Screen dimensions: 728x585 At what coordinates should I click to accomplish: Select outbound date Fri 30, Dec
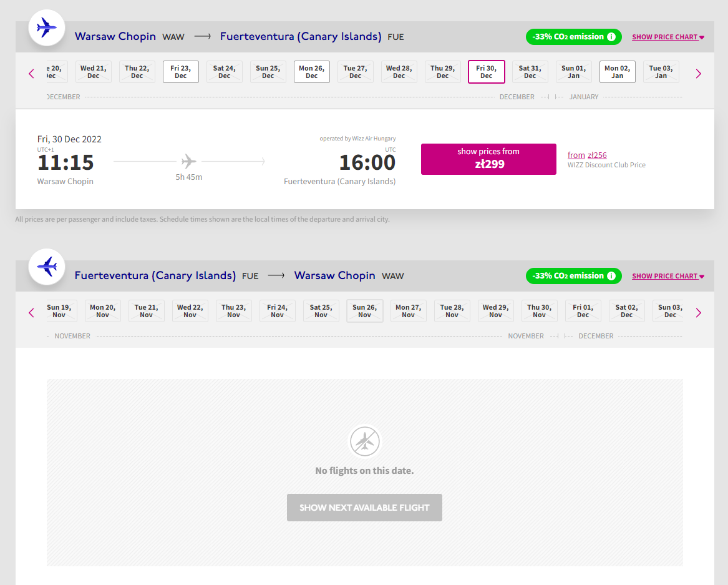click(x=486, y=72)
